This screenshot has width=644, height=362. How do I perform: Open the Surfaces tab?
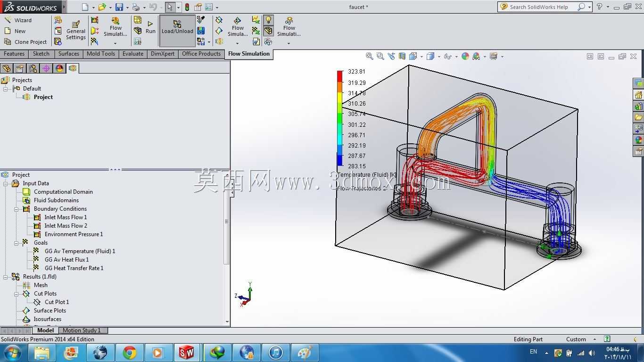[69, 54]
